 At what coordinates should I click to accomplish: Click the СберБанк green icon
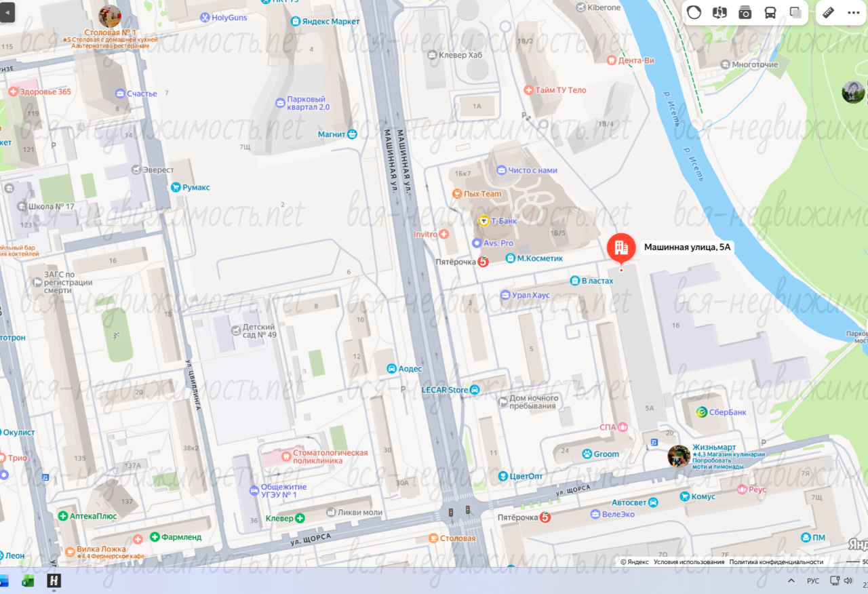coord(703,412)
